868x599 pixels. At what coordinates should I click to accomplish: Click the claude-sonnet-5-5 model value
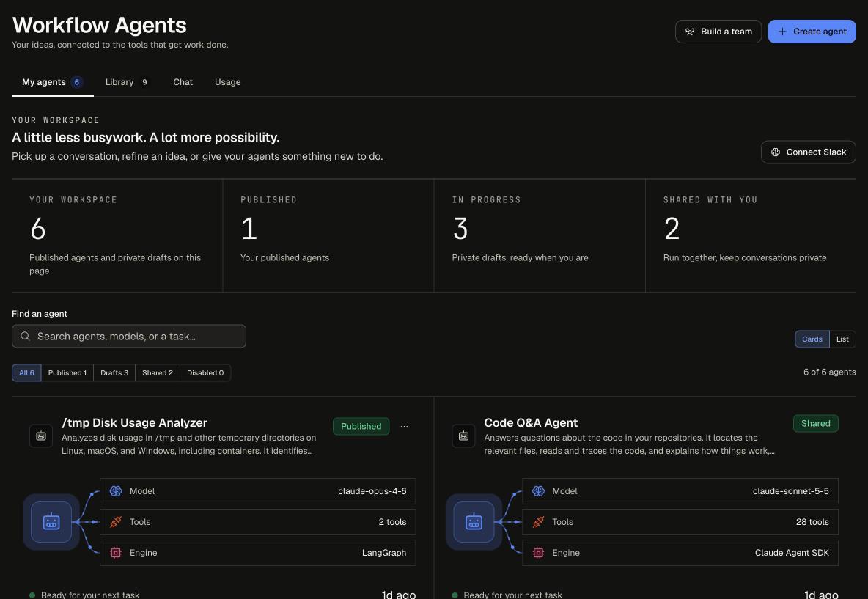click(790, 491)
